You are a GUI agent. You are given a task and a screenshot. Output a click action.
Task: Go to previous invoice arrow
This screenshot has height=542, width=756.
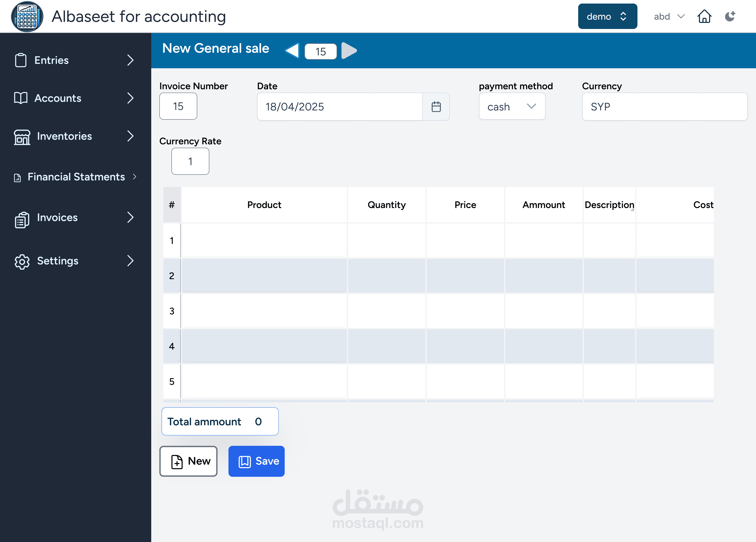[x=292, y=51]
